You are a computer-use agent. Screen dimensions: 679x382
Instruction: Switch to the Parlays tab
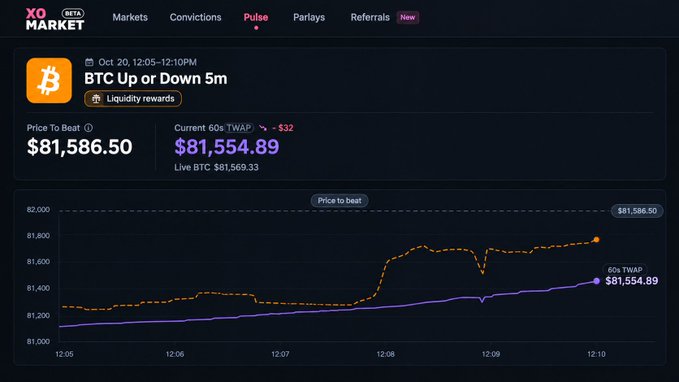(309, 17)
